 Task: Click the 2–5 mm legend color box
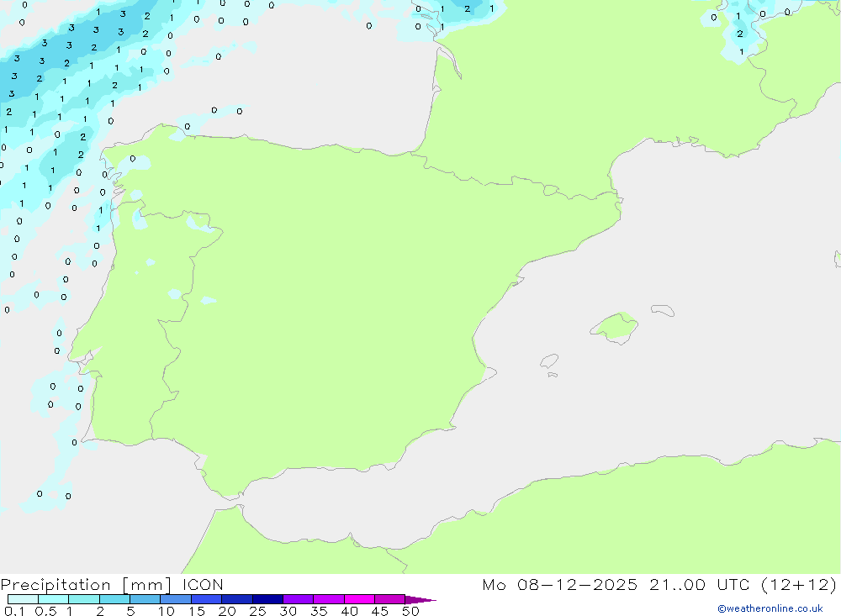pyautogui.click(x=114, y=599)
